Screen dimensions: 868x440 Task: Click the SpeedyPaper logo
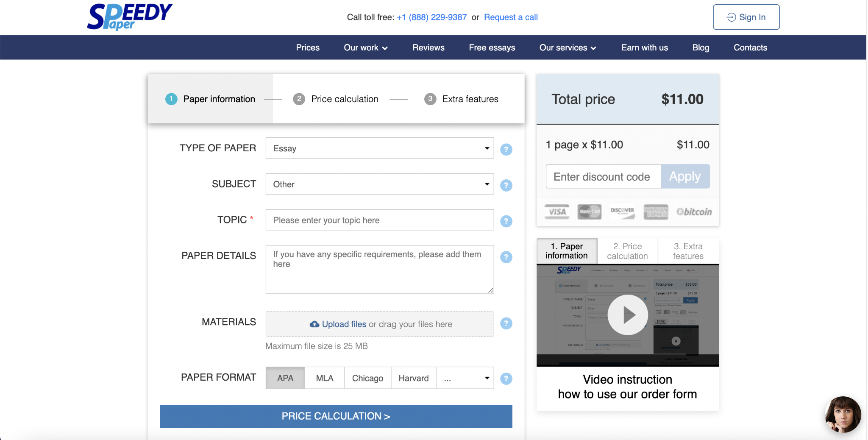tap(129, 17)
